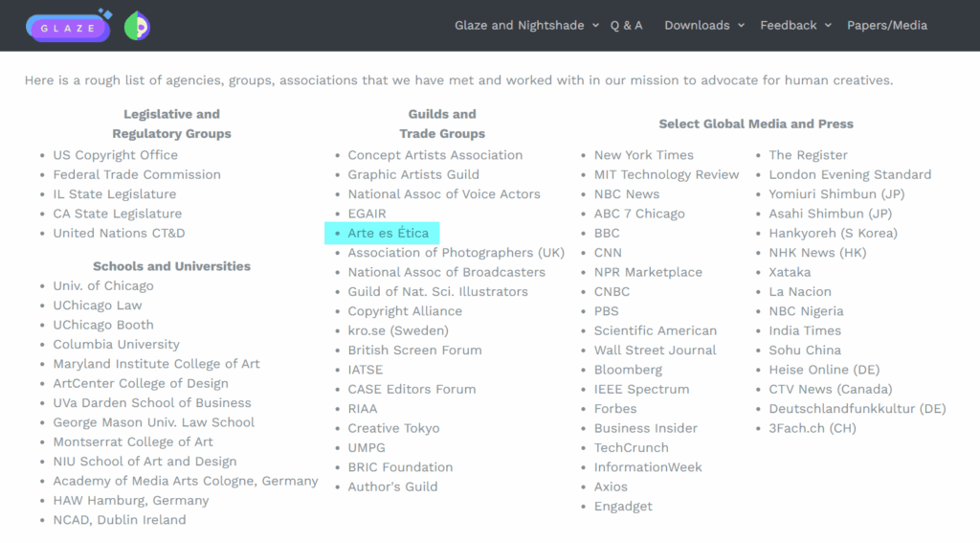Screen dimensions: 980x543
Task: Open the Engadget list entry
Action: coord(623,507)
